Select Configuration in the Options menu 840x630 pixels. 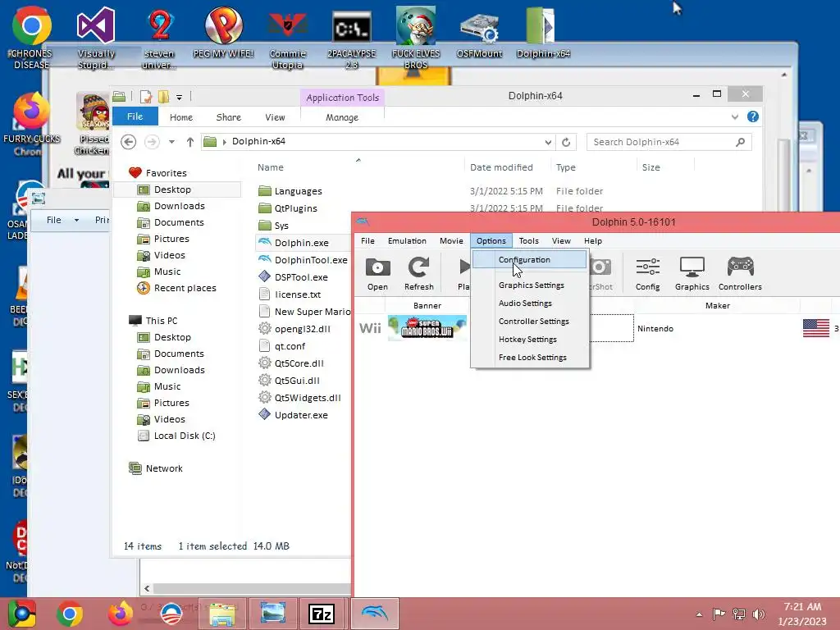pyautogui.click(x=530, y=260)
